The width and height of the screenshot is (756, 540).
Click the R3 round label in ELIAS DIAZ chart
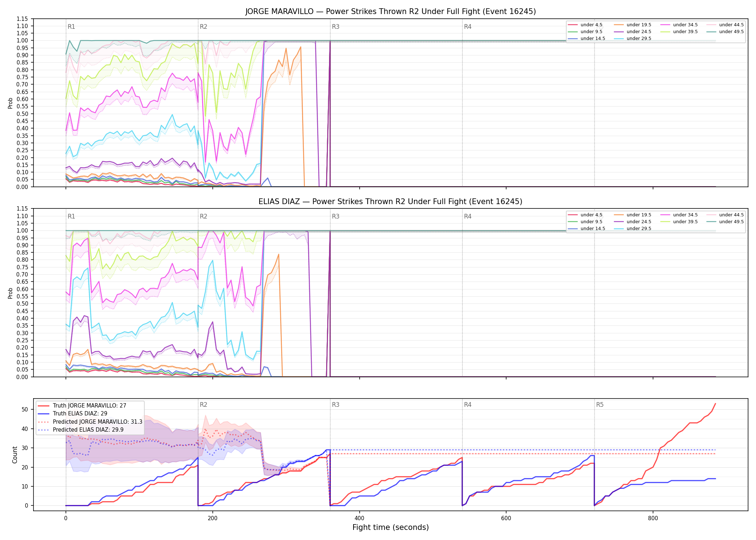tap(336, 216)
